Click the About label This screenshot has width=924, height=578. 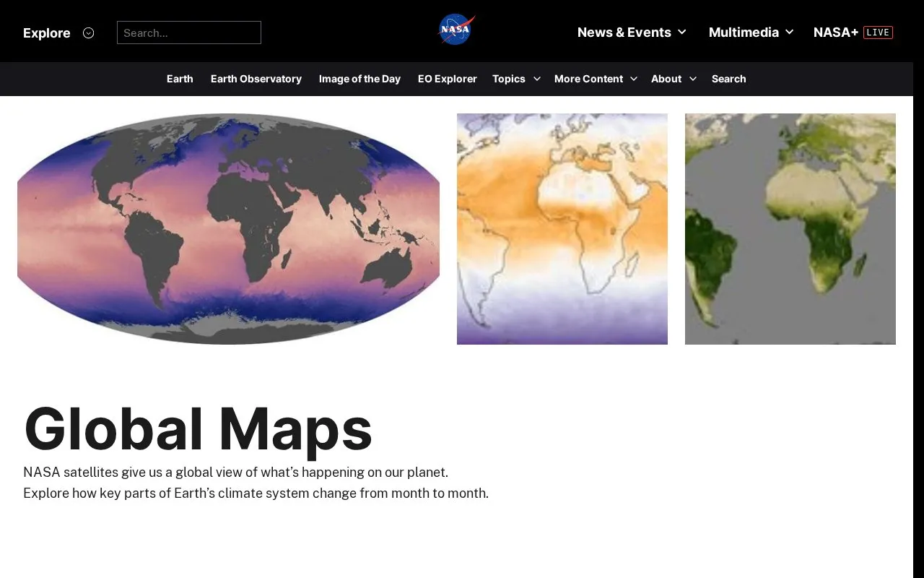[x=666, y=79]
